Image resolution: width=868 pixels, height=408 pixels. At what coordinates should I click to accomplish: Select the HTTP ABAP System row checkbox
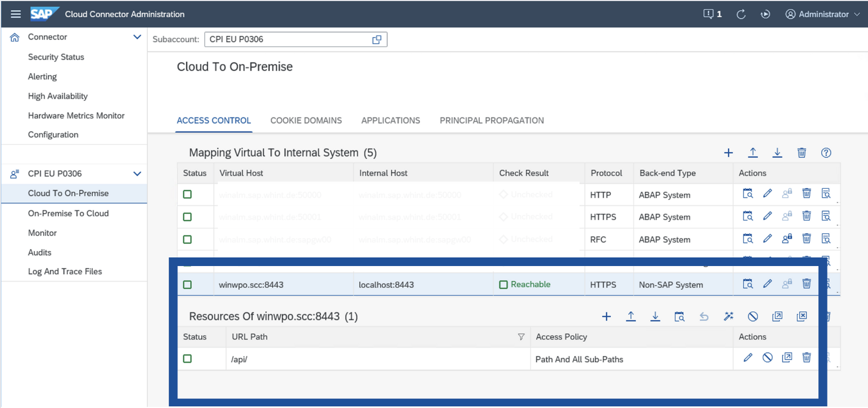187,194
